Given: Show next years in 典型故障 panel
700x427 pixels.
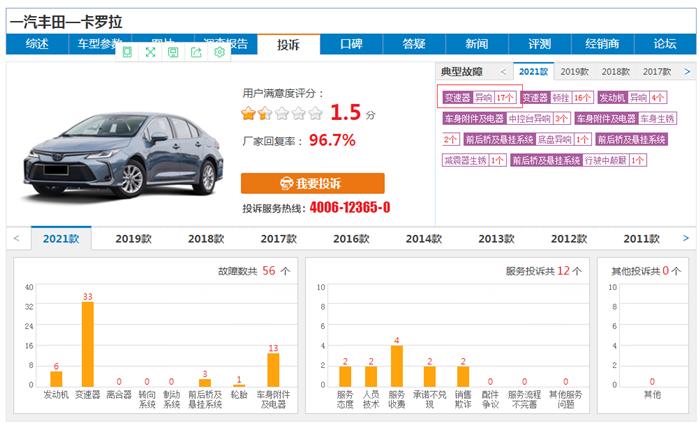Looking at the screenshot, I should [x=687, y=71].
